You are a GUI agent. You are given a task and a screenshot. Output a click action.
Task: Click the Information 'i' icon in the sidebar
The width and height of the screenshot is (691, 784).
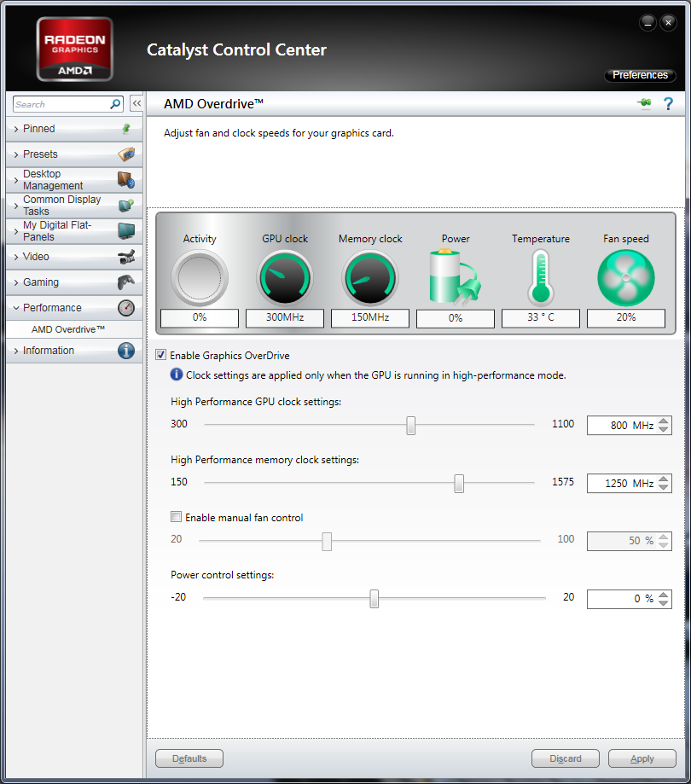point(126,351)
